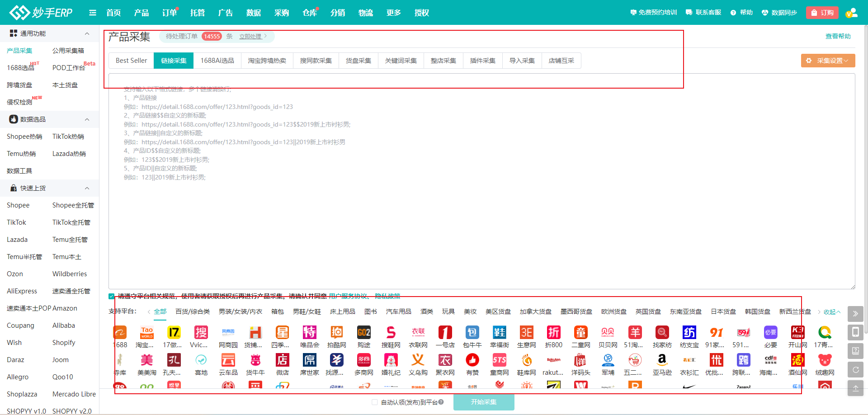Open the 用户服务协议 link
Screen dimensions: 868x415
point(348,297)
